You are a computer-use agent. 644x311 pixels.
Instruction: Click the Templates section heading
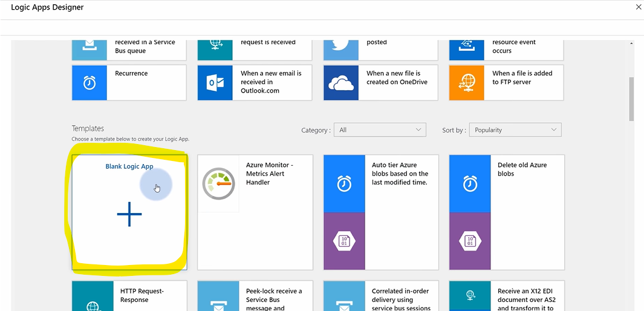tap(88, 128)
